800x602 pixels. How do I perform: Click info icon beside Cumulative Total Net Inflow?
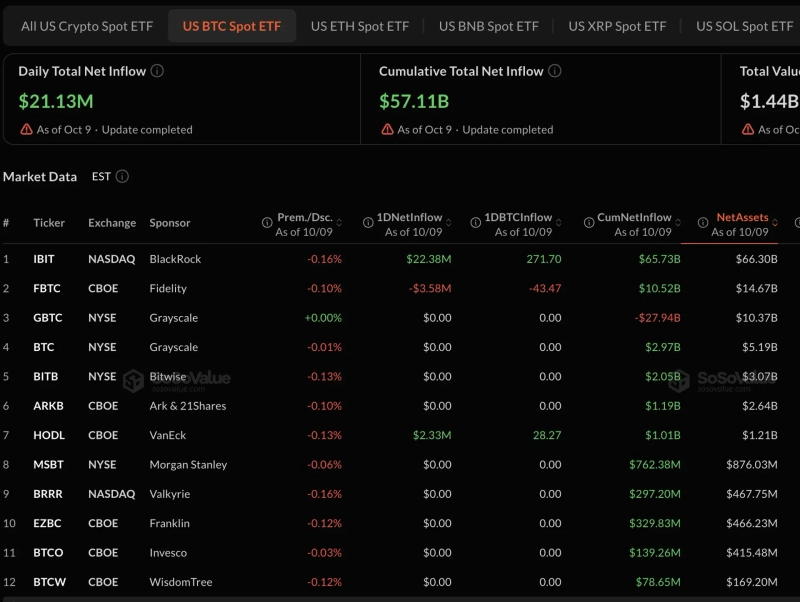555,71
